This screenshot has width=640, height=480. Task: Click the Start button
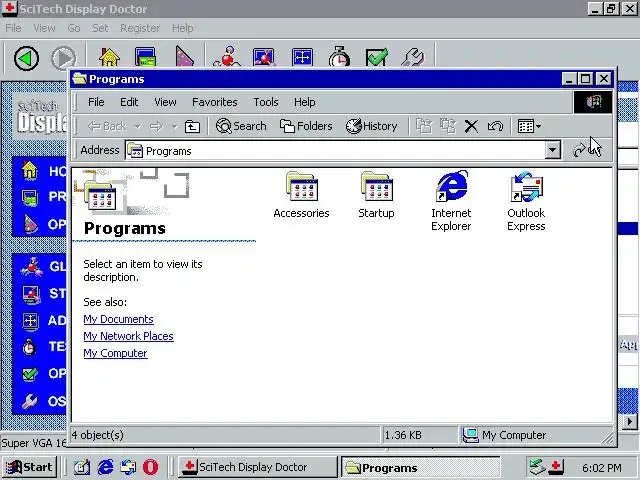point(29,467)
